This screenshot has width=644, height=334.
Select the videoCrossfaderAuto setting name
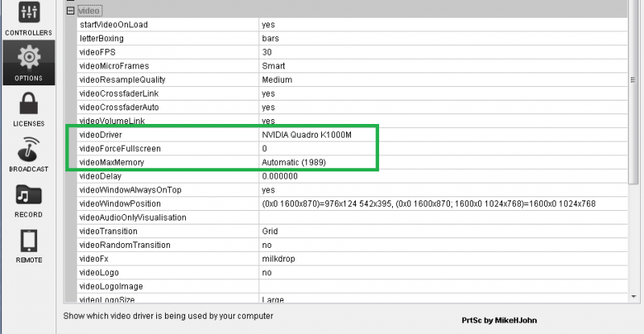tap(119, 107)
